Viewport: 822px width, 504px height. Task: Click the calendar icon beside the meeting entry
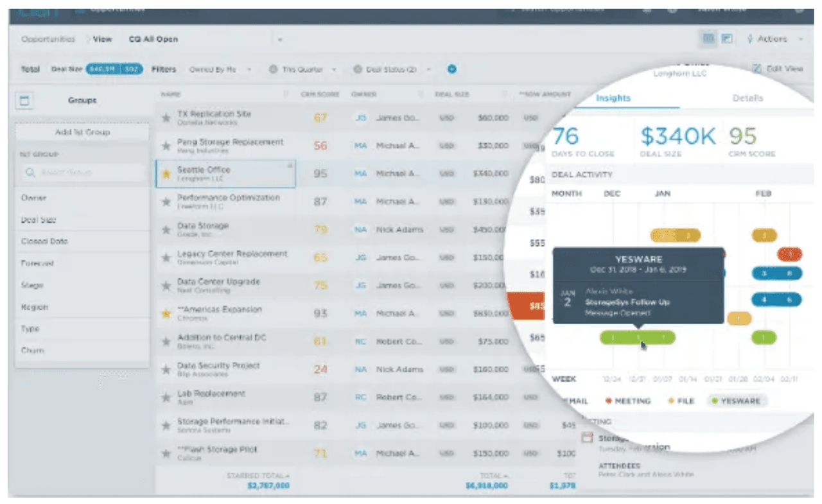pos(586,438)
